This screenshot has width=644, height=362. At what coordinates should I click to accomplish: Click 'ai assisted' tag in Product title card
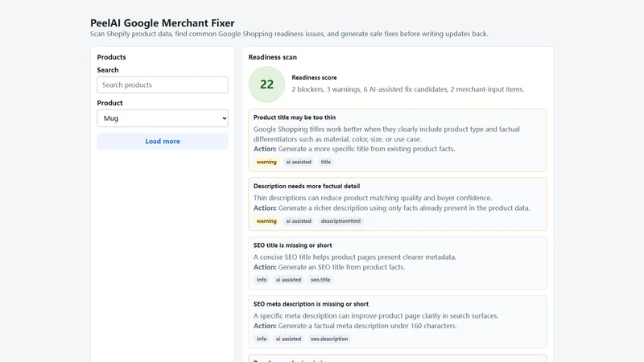[299, 162]
